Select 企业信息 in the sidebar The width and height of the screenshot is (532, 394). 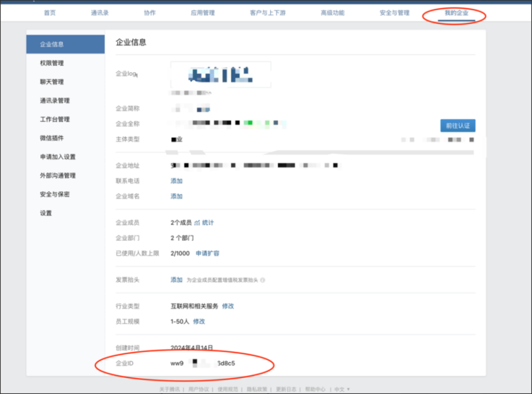click(x=65, y=44)
